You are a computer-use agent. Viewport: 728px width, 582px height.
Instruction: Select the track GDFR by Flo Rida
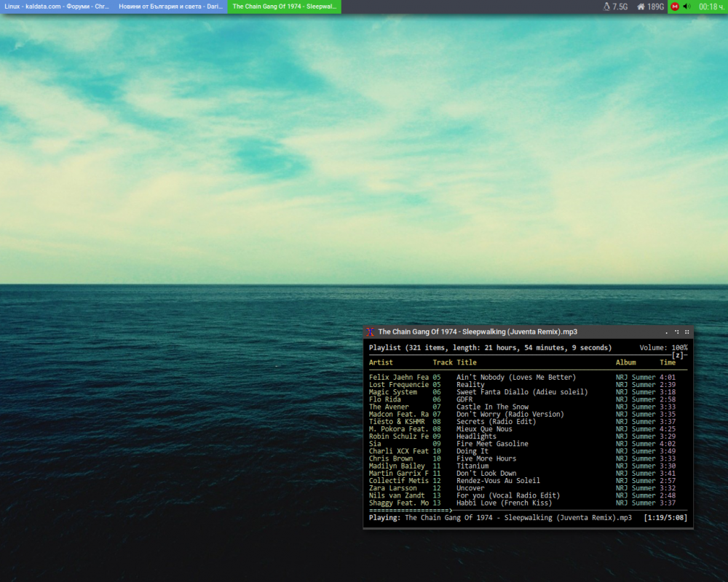coord(464,399)
